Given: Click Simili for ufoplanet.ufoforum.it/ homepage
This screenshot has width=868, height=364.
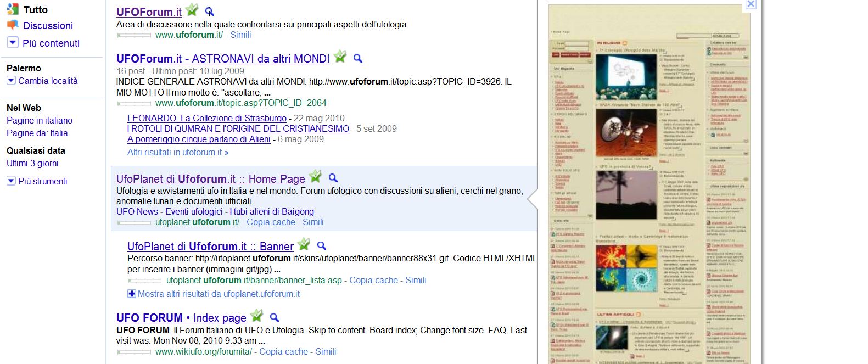Looking at the screenshot, I should tap(313, 222).
